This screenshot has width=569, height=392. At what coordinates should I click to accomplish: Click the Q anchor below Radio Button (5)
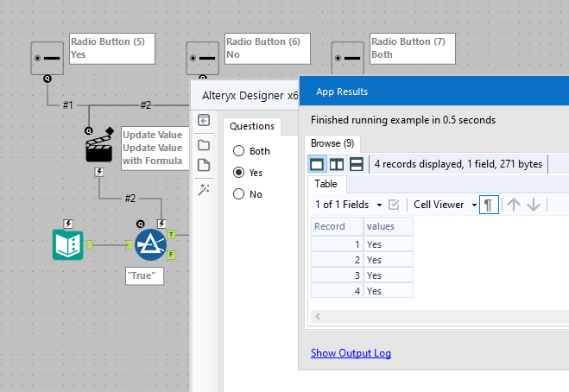47,79
